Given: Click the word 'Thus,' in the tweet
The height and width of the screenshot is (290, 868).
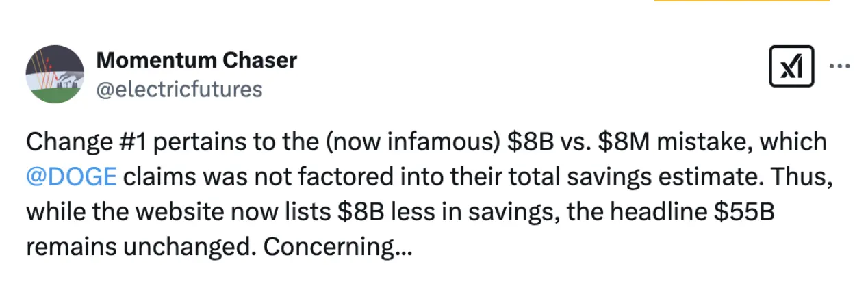Looking at the screenshot, I should [x=813, y=176].
